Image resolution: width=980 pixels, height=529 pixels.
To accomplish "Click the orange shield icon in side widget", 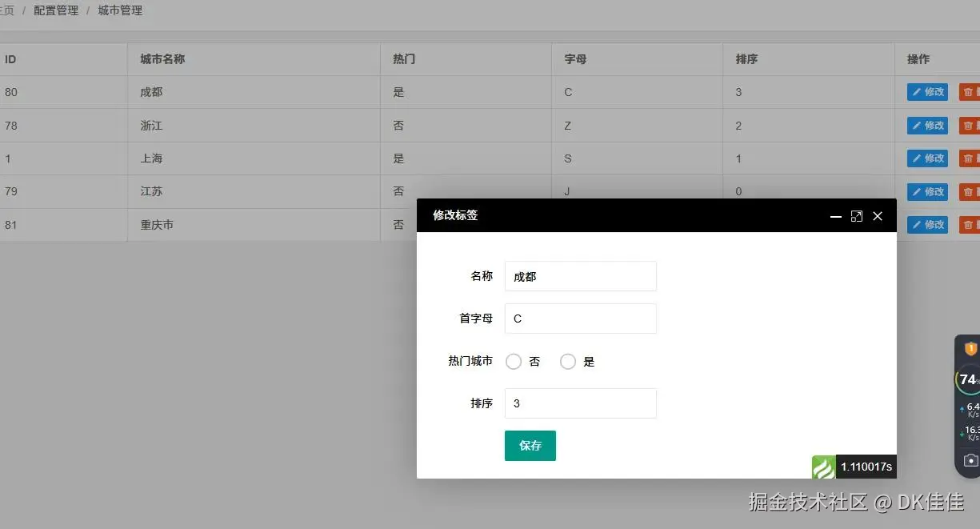I will [x=970, y=349].
